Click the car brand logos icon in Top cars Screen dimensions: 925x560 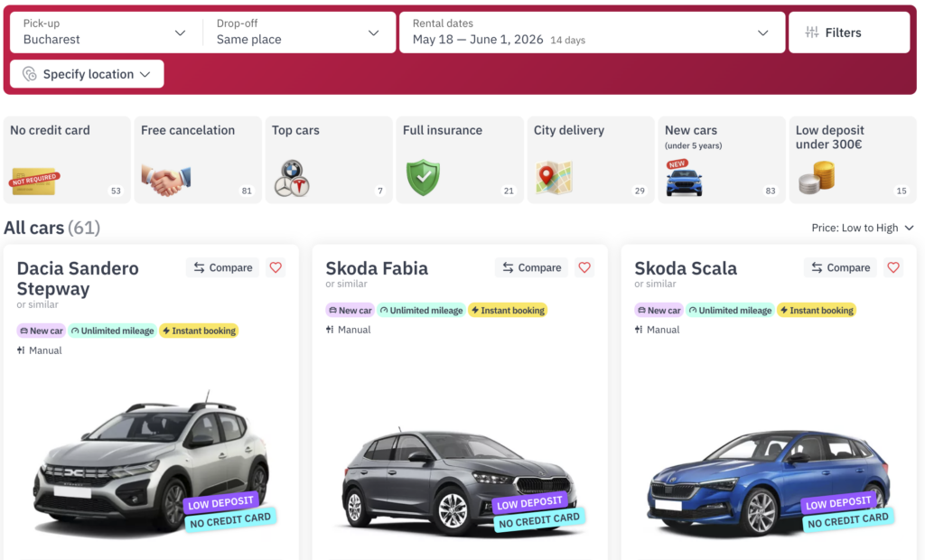pos(292,178)
